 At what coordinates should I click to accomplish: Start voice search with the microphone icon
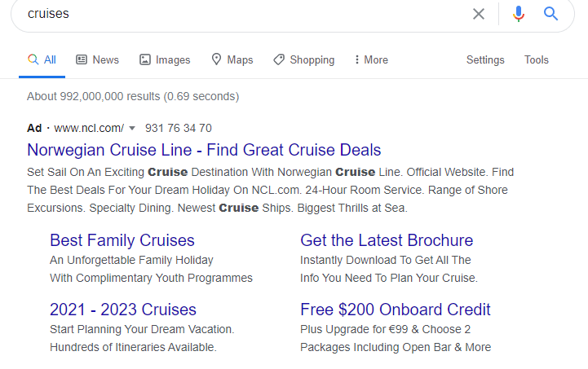(519, 14)
